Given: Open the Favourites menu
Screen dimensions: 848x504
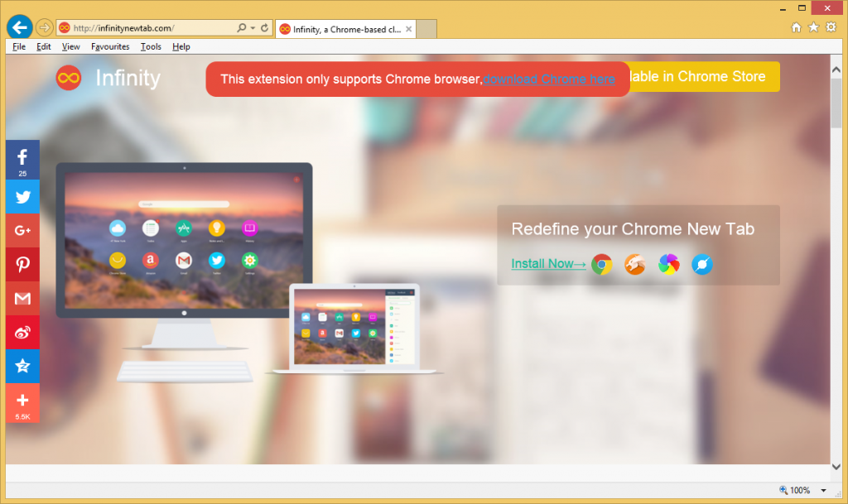Looking at the screenshot, I should click(x=110, y=46).
